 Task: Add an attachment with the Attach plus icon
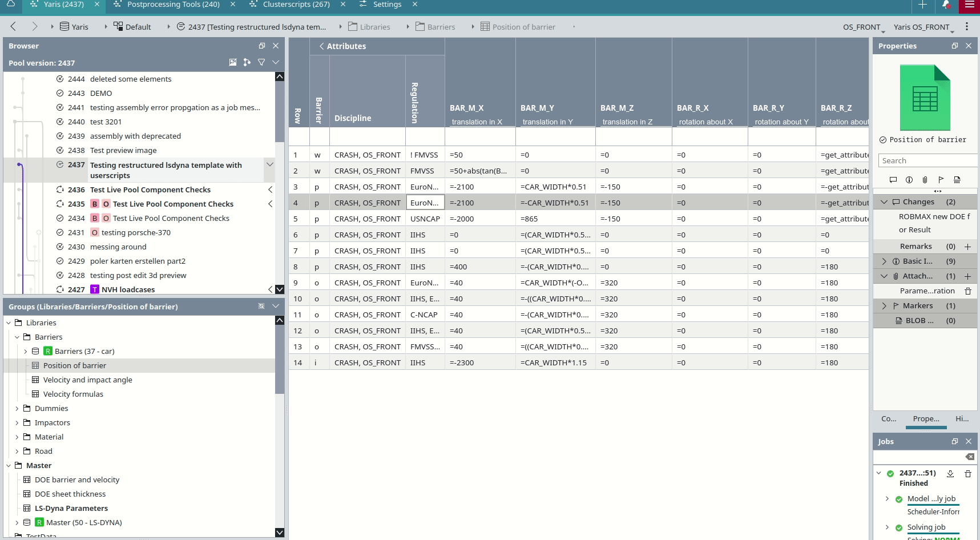pos(967,276)
